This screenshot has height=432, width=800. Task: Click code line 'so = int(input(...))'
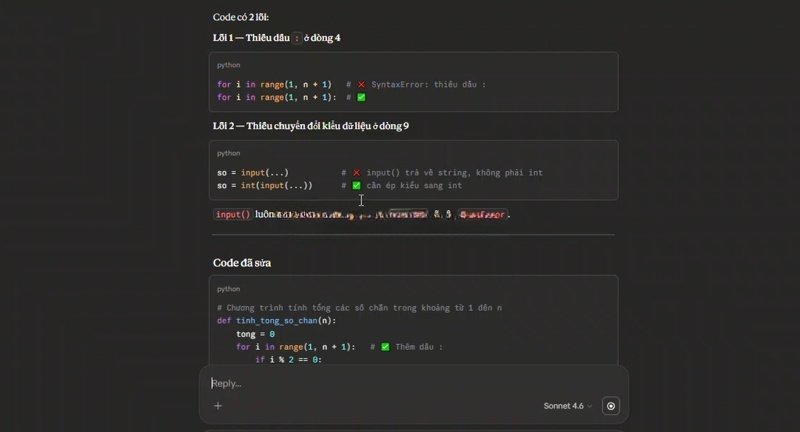[264, 186]
